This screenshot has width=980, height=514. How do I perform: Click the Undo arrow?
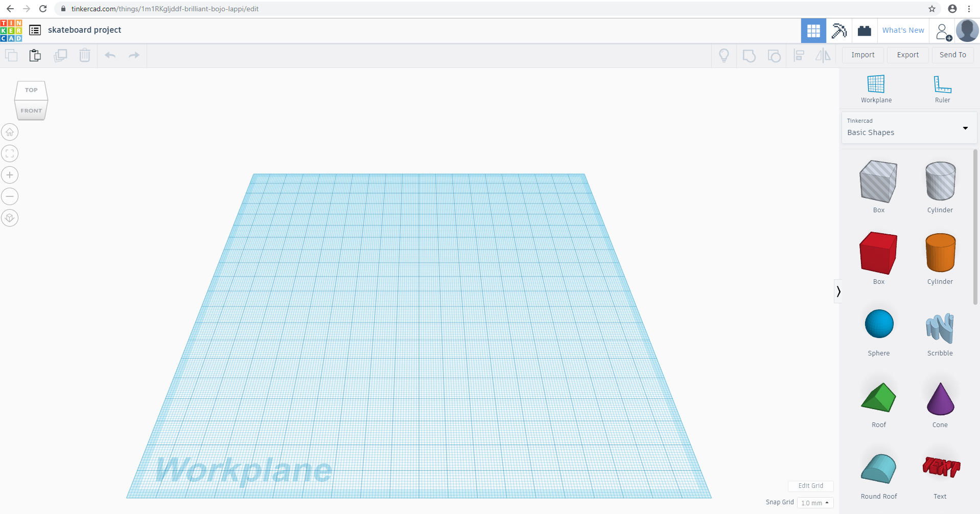(110, 55)
